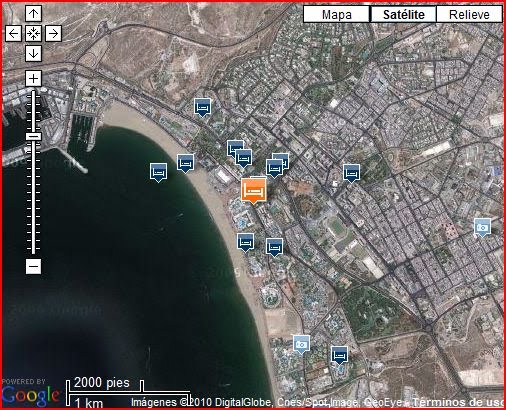This screenshot has width=506, height=410.
Task: Pan the map down with the arrow
Action: pos(33,54)
